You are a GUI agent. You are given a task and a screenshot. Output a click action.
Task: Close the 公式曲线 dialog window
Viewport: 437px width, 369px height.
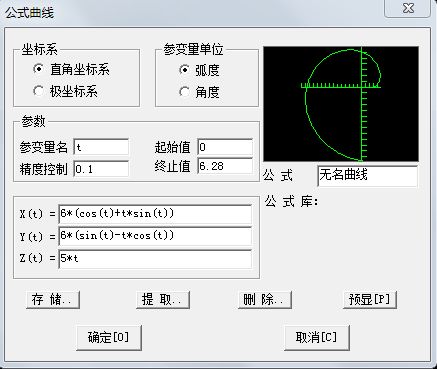[407, 8]
